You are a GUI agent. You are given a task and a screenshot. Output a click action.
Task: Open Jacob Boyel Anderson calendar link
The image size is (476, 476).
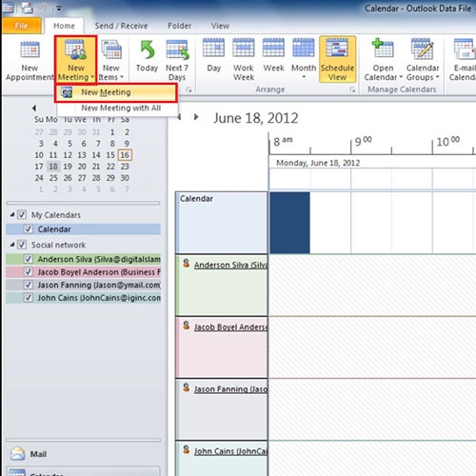230,327
